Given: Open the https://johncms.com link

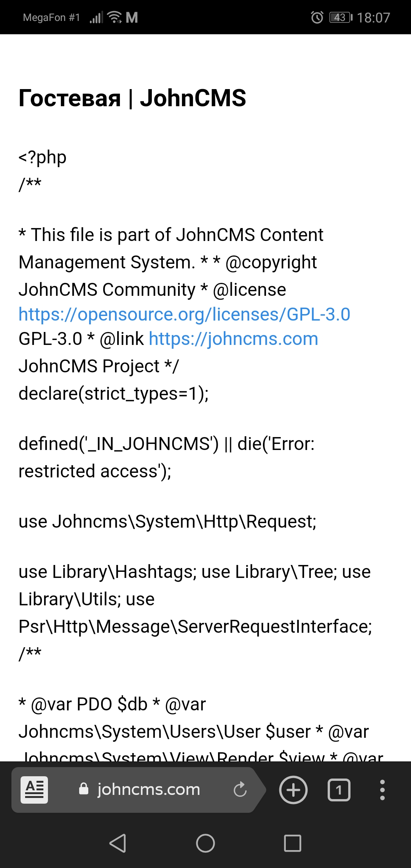Looking at the screenshot, I should pyautogui.click(x=233, y=339).
